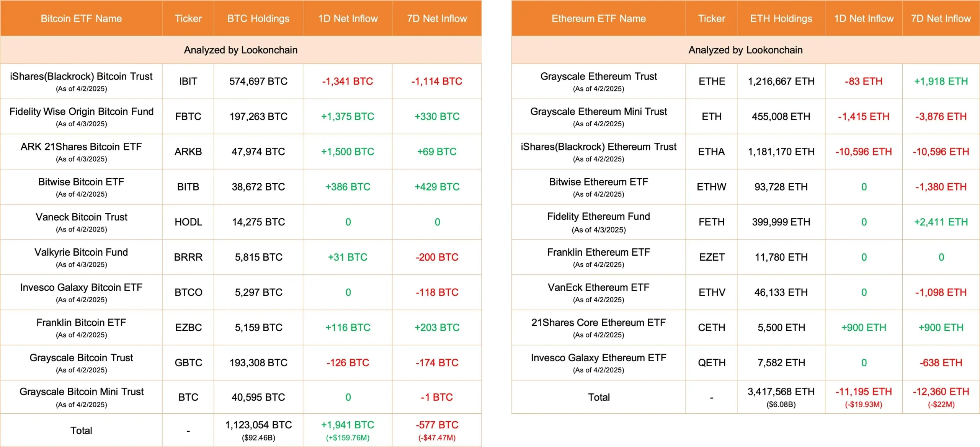
Task: Select the ARKB 1D inflow value +1,500 BTC
Action: coord(348,152)
